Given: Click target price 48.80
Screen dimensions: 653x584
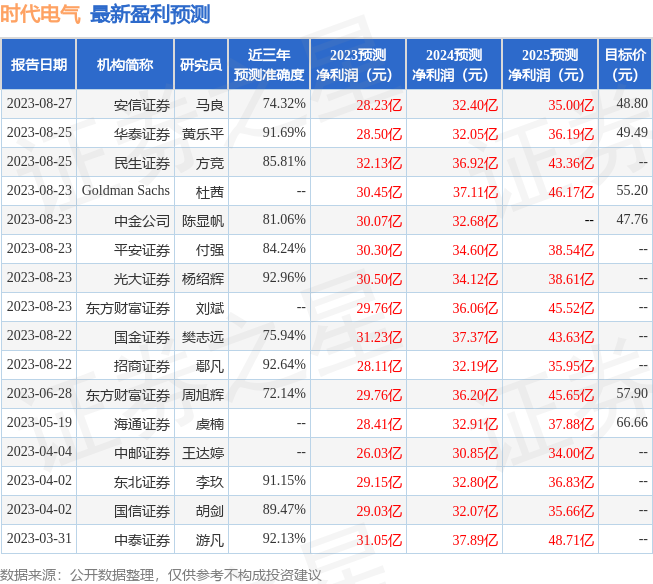Looking at the screenshot, I should tap(632, 103).
